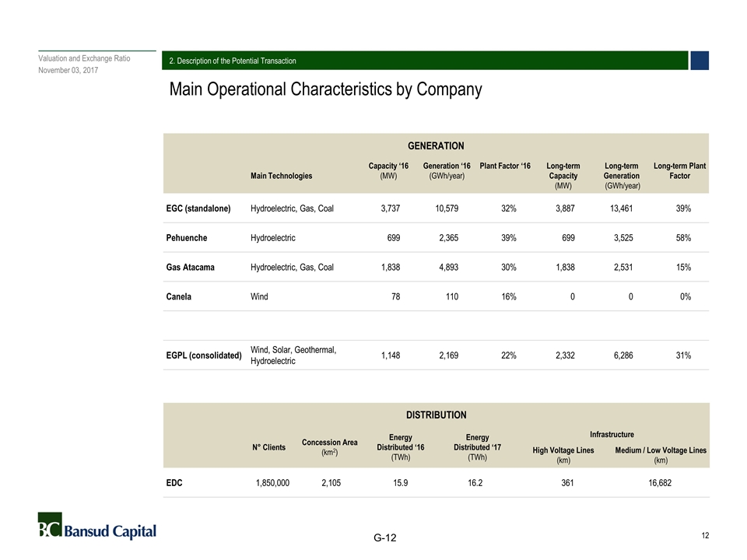Select the 1,850,000 clients value

pyautogui.click(x=272, y=483)
